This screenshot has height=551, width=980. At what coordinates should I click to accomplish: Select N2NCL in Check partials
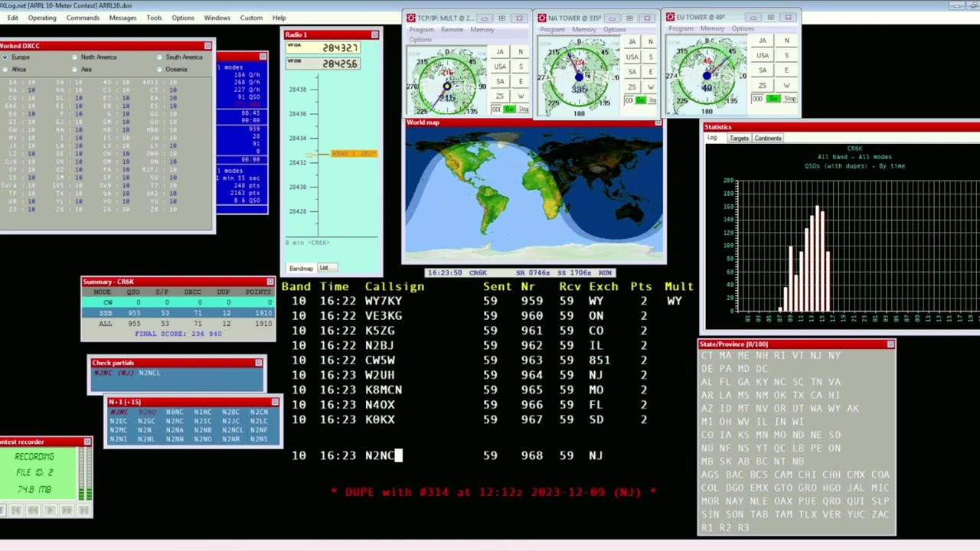click(149, 373)
